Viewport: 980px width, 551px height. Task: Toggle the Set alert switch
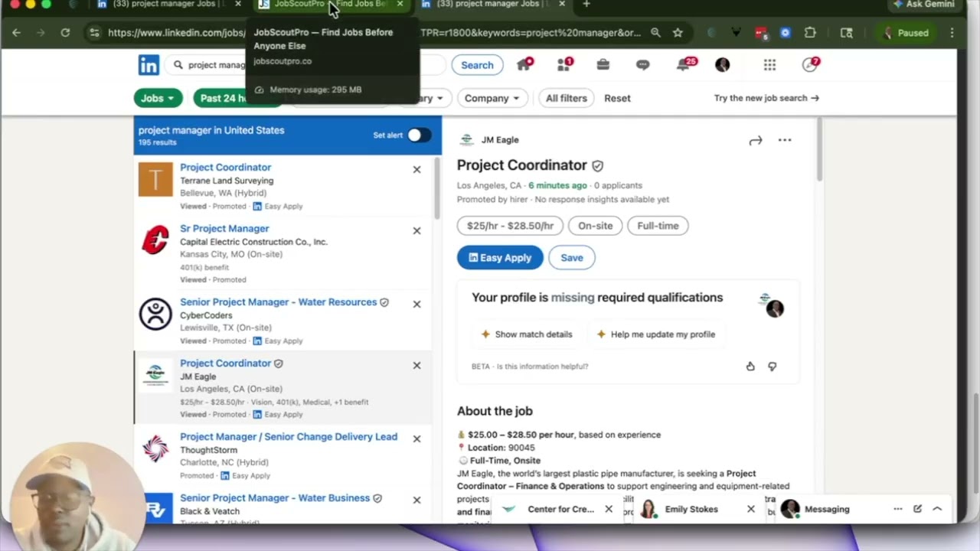tap(418, 135)
